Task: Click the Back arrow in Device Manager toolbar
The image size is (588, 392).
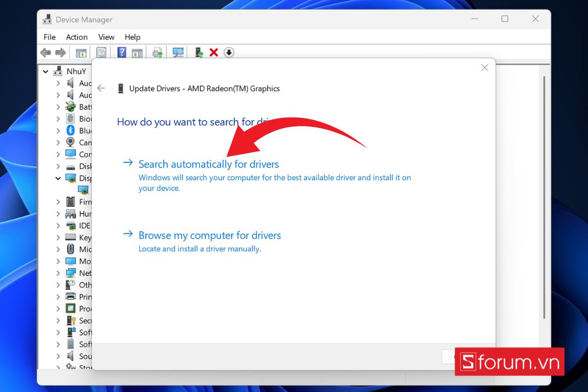Action: [x=46, y=52]
